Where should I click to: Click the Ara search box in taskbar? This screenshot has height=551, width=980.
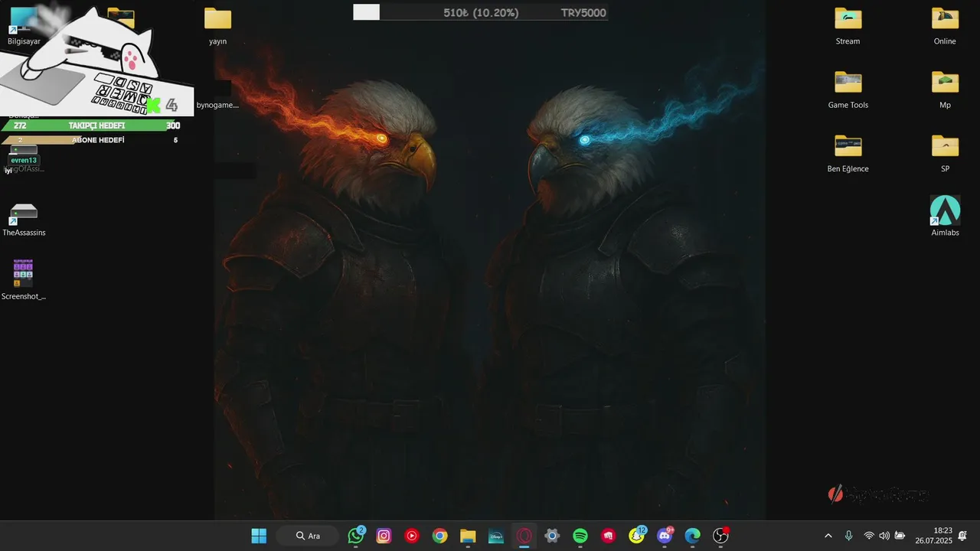(309, 536)
